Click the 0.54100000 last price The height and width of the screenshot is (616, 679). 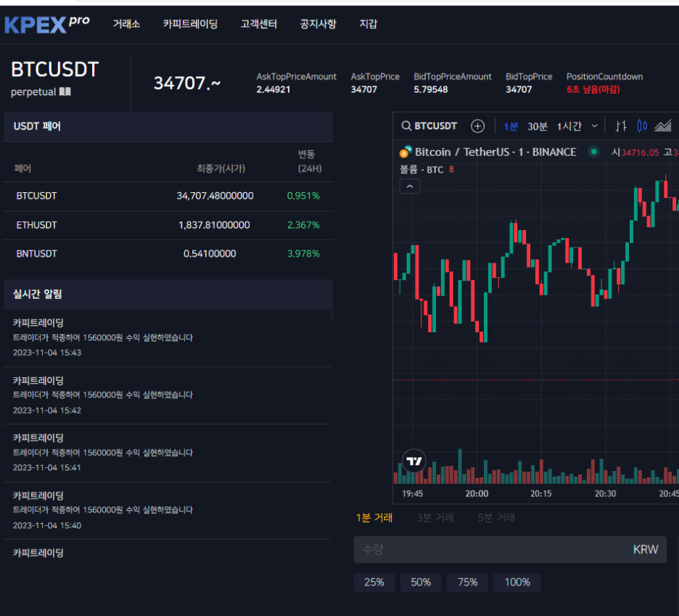pyautogui.click(x=210, y=254)
